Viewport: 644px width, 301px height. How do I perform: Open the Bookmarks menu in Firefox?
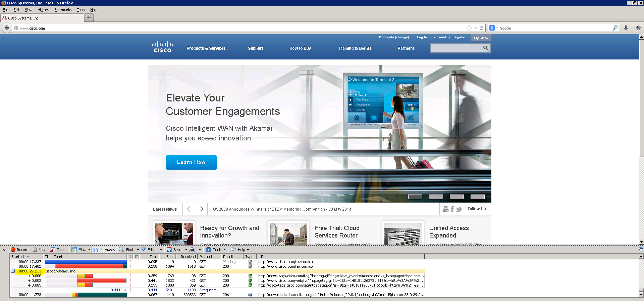63,10
